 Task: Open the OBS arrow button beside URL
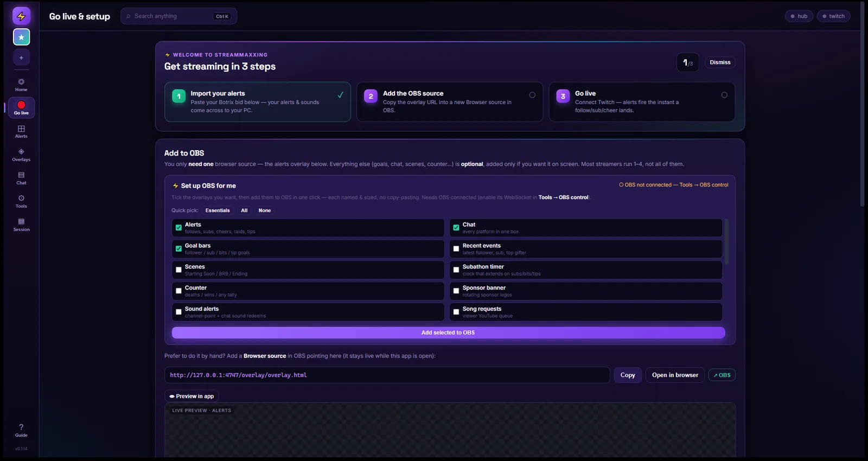click(x=722, y=375)
